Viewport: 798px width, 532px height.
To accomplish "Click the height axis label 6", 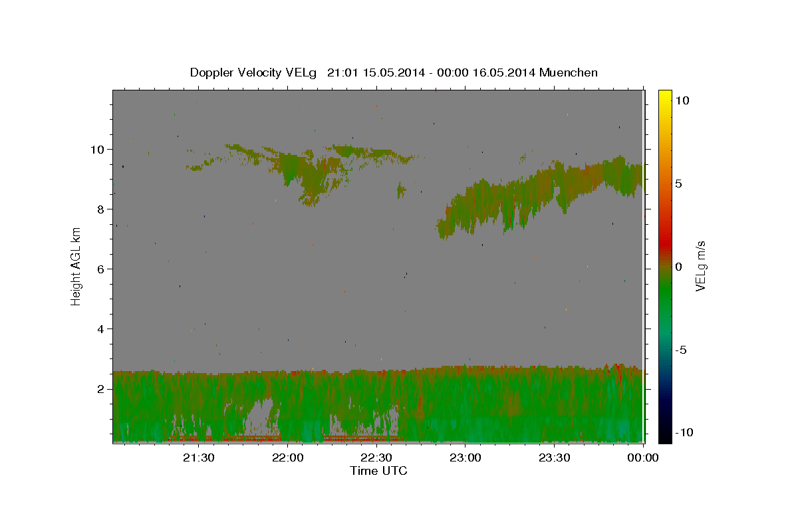I will (100, 269).
